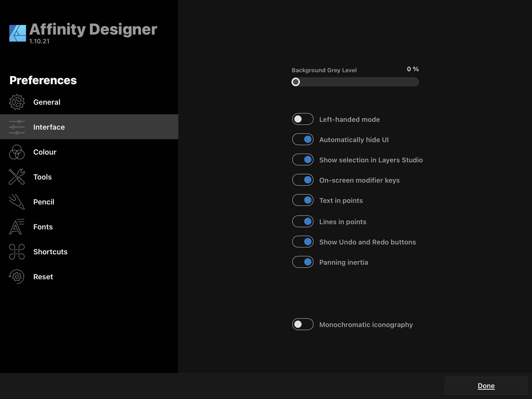
Task: Disable Show Undo and Redo buttons
Action: pyautogui.click(x=303, y=242)
